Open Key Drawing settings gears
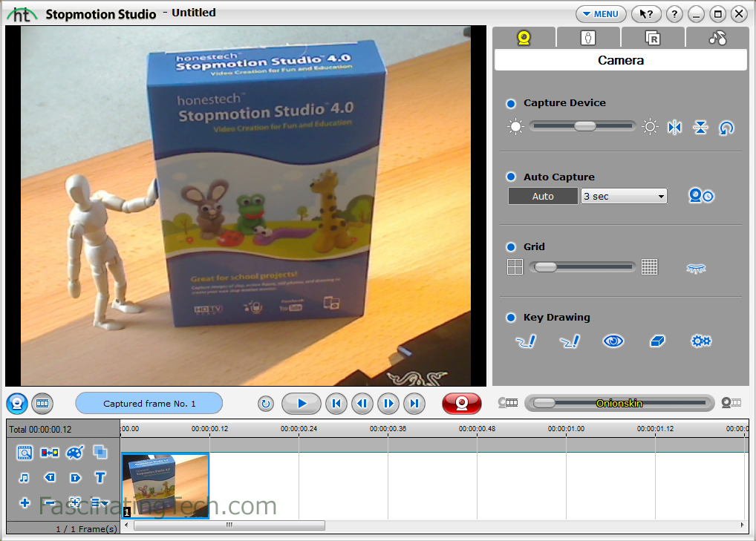Image resolution: width=756 pixels, height=541 pixels. [x=701, y=341]
